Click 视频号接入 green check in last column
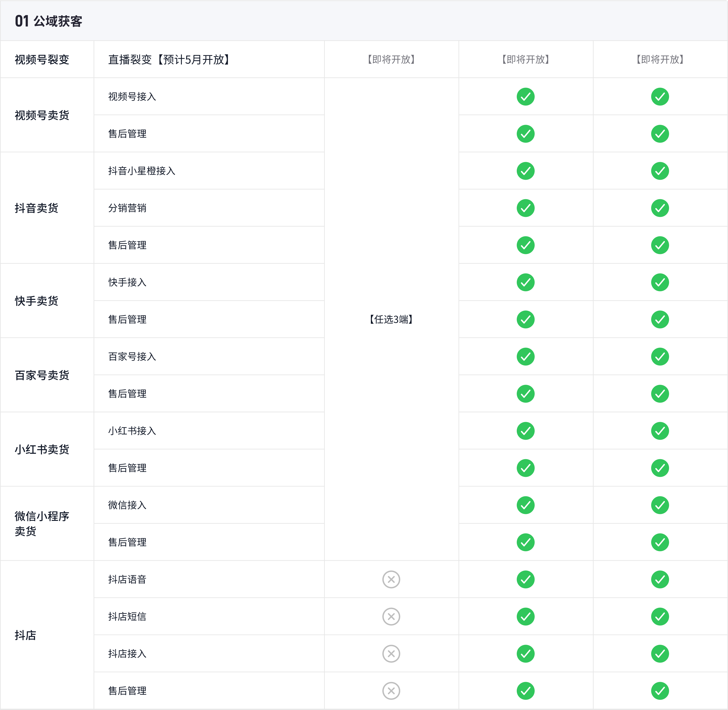The width and height of the screenshot is (728, 710). (x=660, y=97)
